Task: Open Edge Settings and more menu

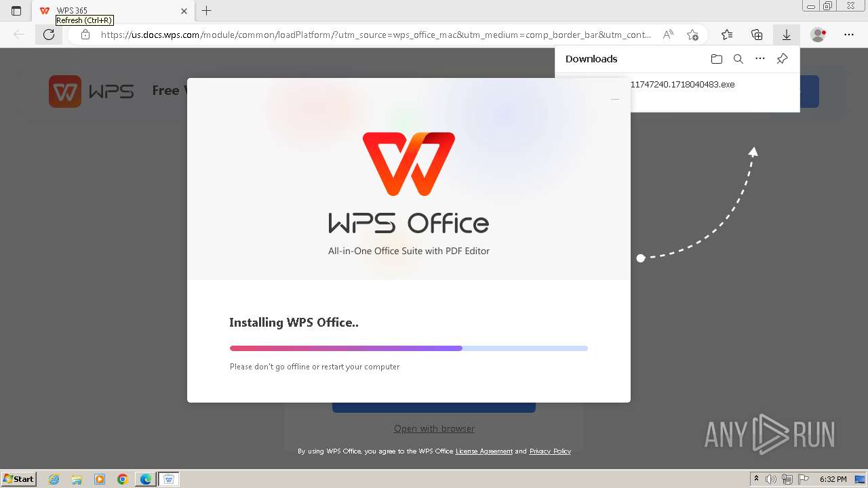Action: 849,35
